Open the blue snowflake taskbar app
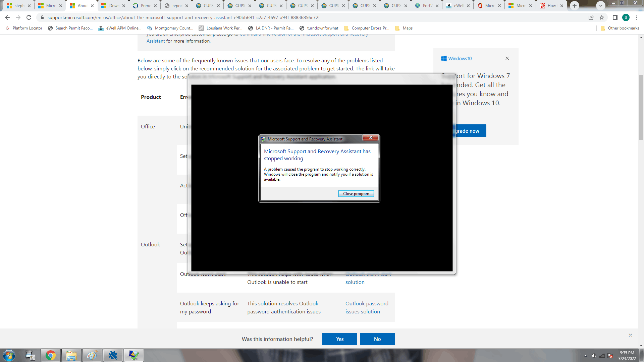The height and width of the screenshot is (362, 644). tap(113, 355)
